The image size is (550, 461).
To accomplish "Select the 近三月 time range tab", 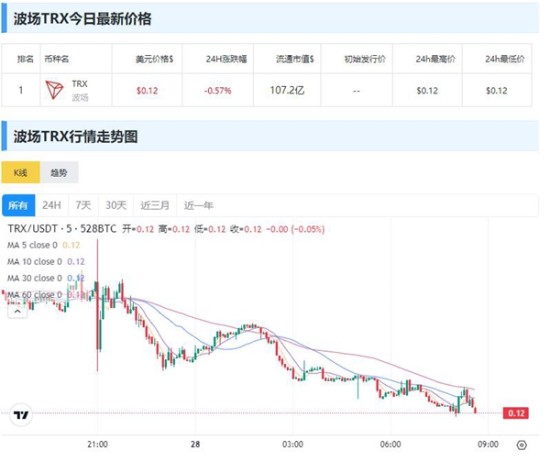I will (x=155, y=205).
